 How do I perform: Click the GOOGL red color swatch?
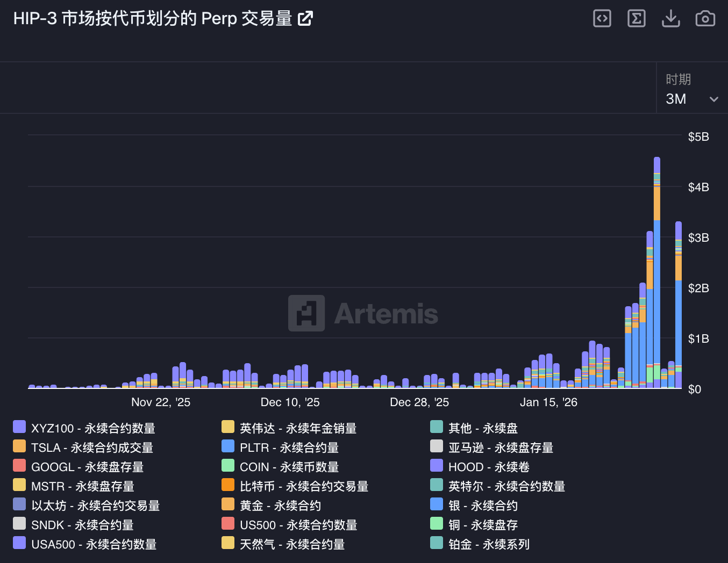19,465
